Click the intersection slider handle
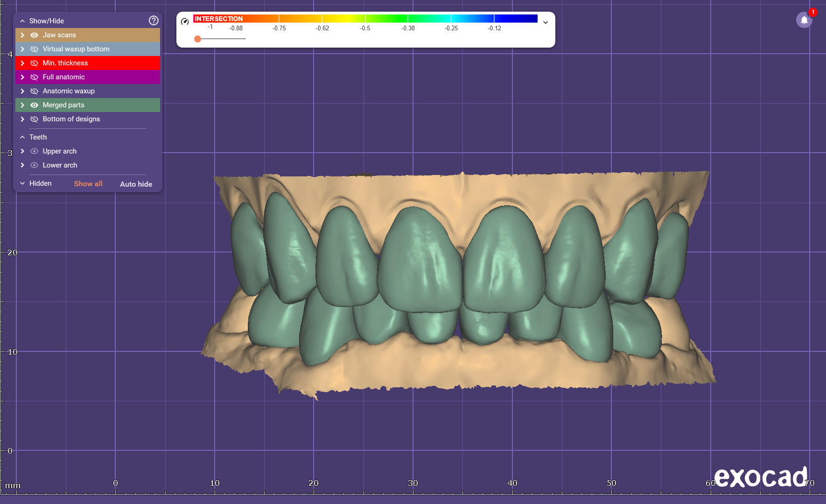826x504 pixels. click(198, 39)
